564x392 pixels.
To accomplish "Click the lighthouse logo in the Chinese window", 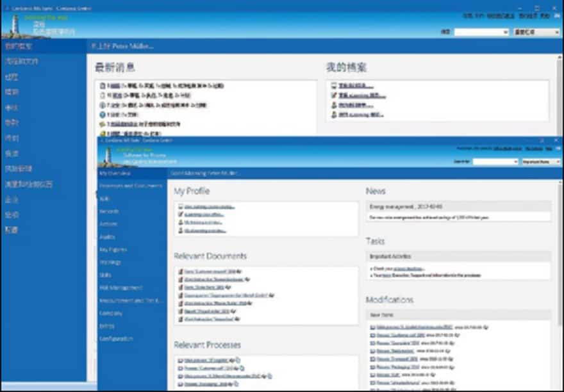I will pos(14,26).
